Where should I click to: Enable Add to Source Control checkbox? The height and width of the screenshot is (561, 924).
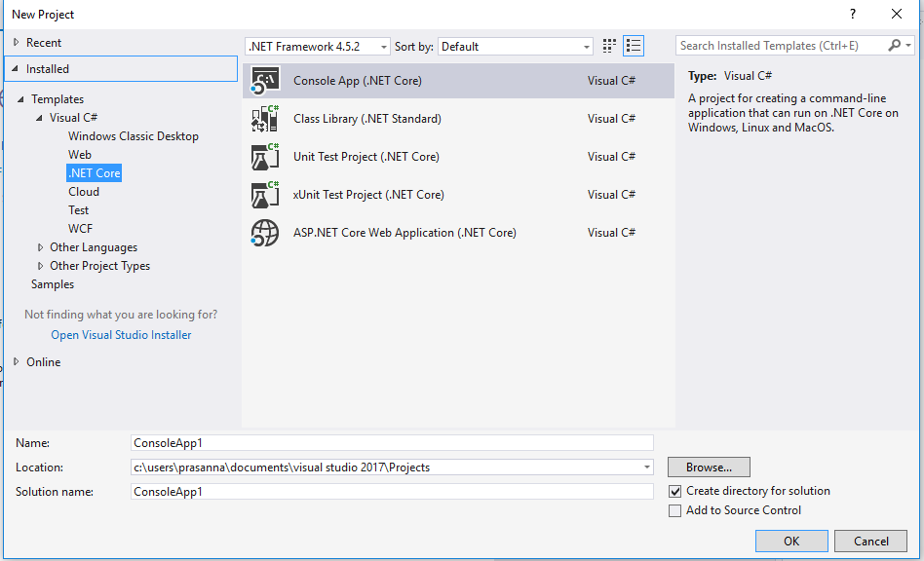click(675, 510)
